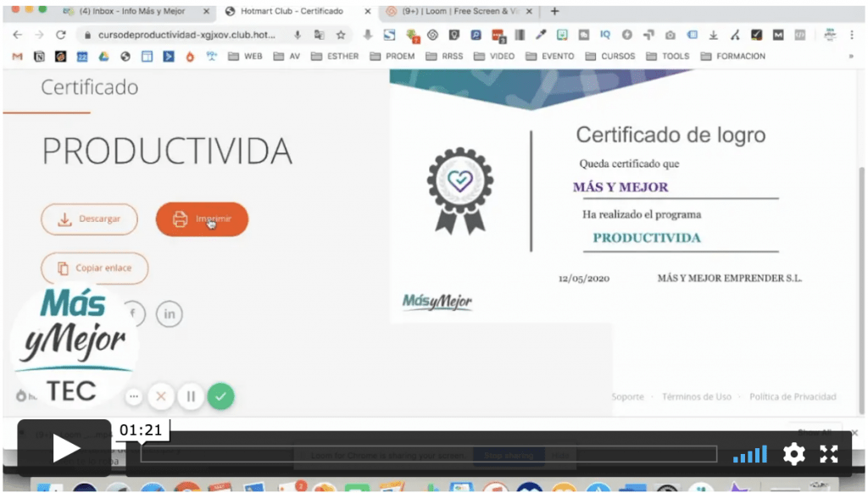The image size is (868, 493).
Task: Open the Soporte footer link
Action: click(628, 396)
